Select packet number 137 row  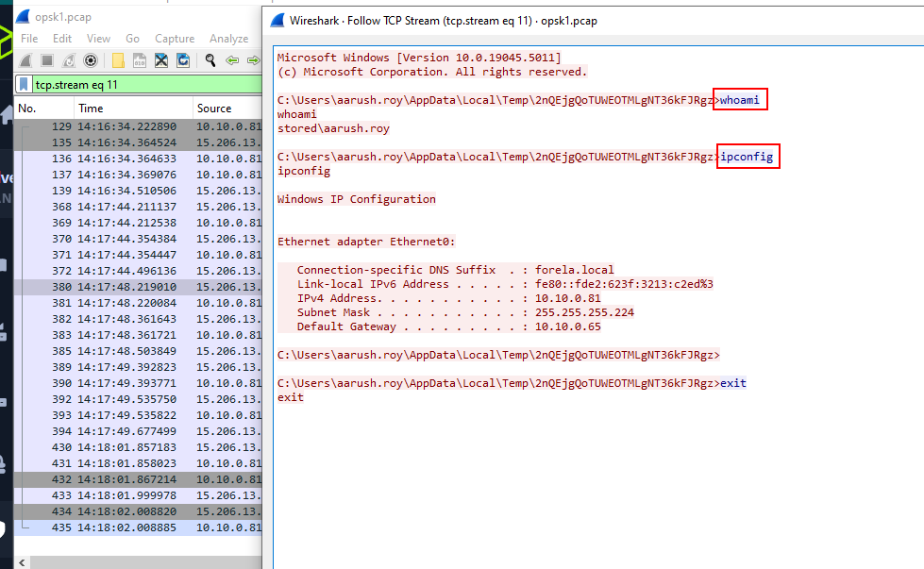point(138,175)
